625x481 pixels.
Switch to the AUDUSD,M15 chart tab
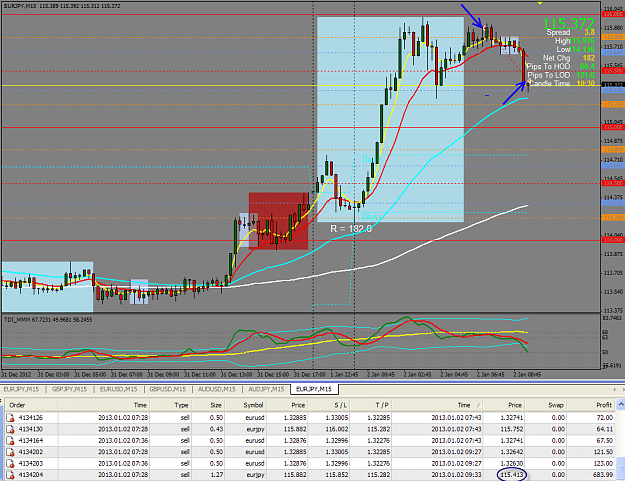coord(217,389)
